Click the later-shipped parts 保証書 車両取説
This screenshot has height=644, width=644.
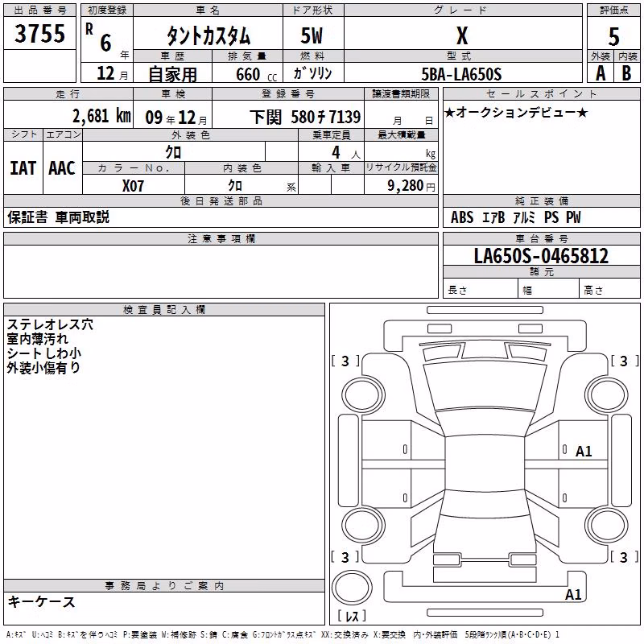tap(58, 217)
